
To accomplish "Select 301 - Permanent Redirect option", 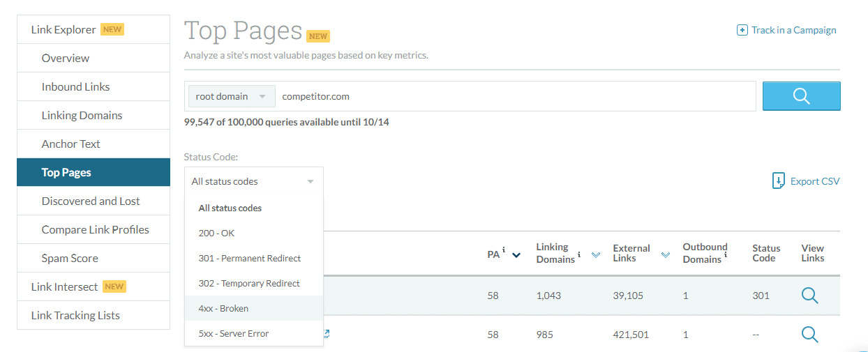I will point(249,258).
